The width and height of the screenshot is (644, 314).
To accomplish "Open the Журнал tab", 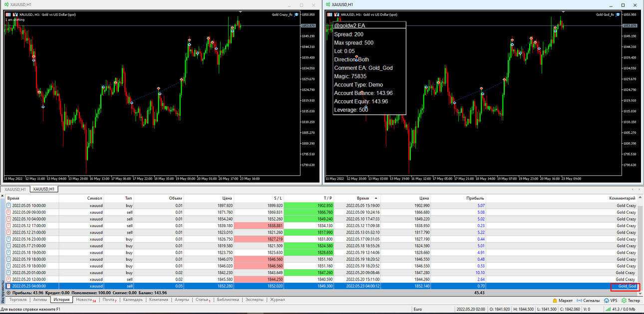I will pos(277,300).
